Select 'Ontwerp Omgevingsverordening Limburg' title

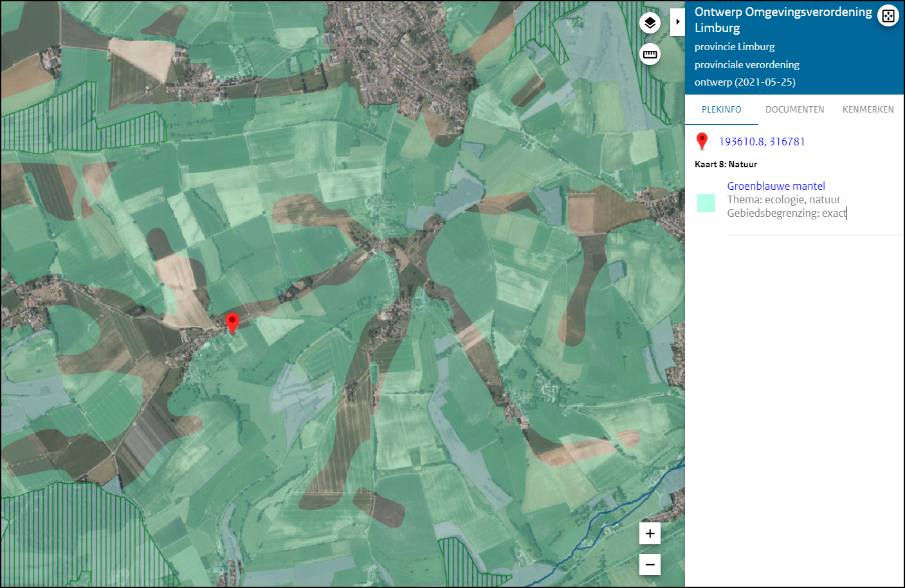[783, 20]
